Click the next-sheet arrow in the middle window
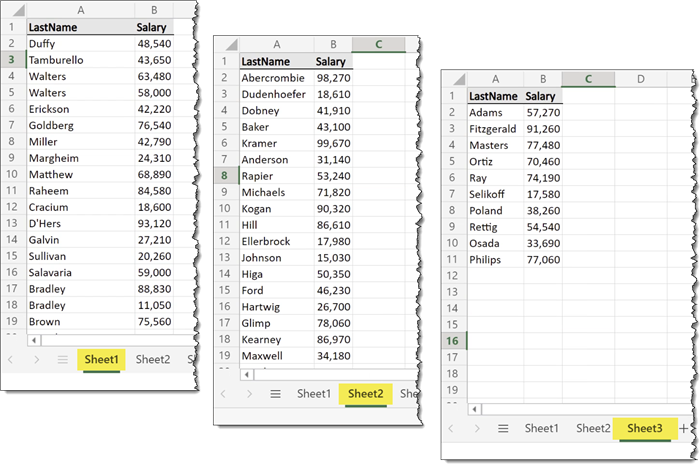The width and height of the screenshot is (700, 464). click(x=249, y=394)
